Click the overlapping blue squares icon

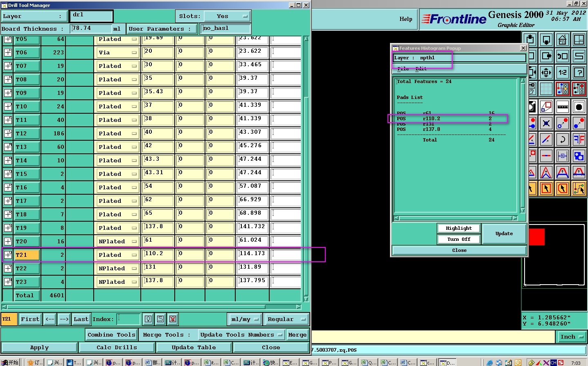pos(579,156)
